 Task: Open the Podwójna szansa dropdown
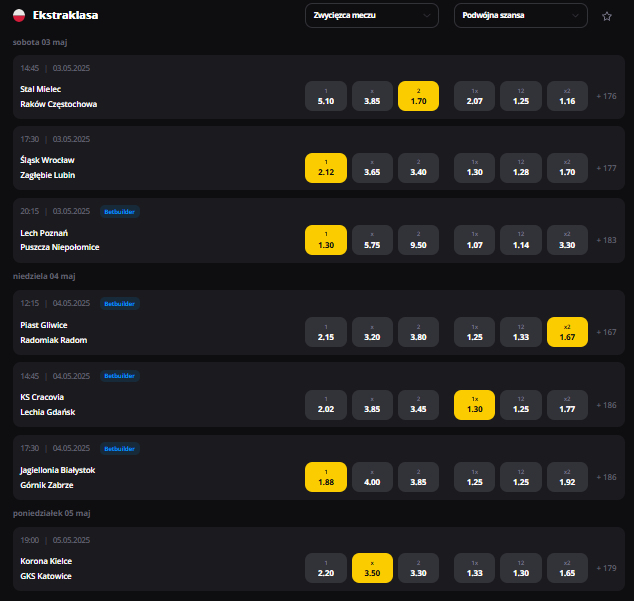[x=521, y=15]
